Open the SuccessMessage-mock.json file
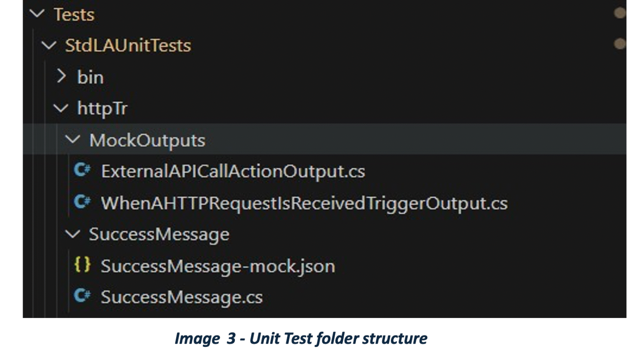 (x=218, y=266)
